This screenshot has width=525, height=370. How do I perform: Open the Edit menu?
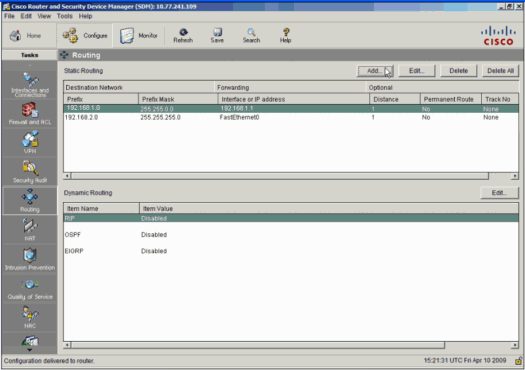[26, 16]
